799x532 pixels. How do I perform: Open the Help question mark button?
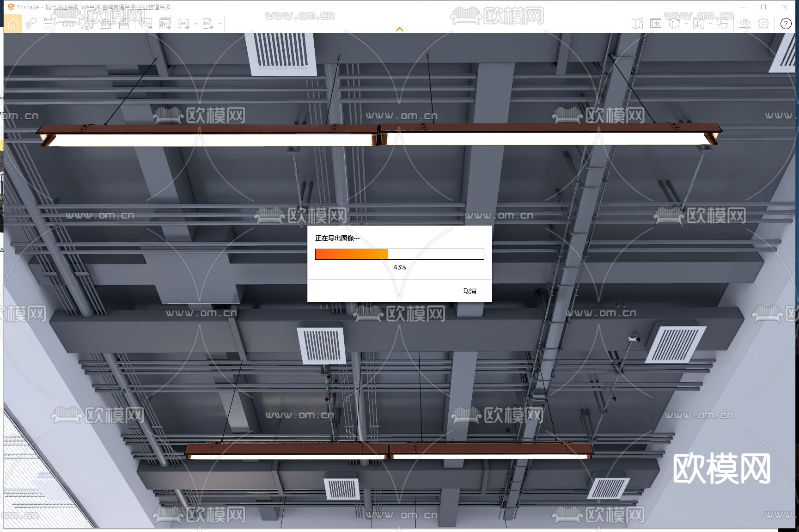[786, 24]
